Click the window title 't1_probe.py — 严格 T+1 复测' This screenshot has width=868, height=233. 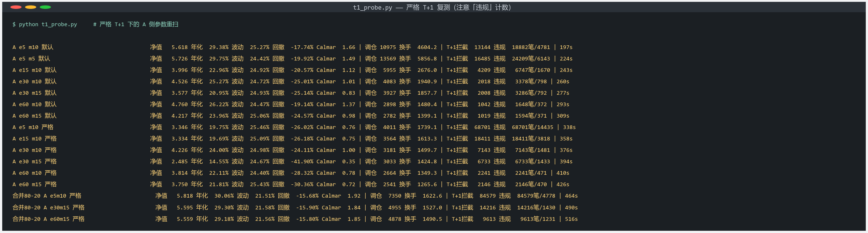[x=402, y=7]
